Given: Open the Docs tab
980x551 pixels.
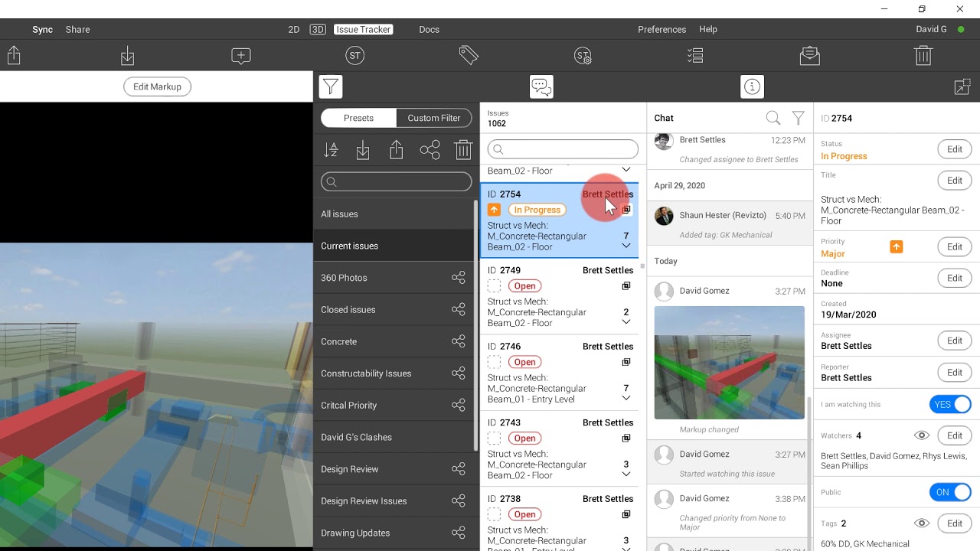Looking at the screenshot, I should 429,29.
